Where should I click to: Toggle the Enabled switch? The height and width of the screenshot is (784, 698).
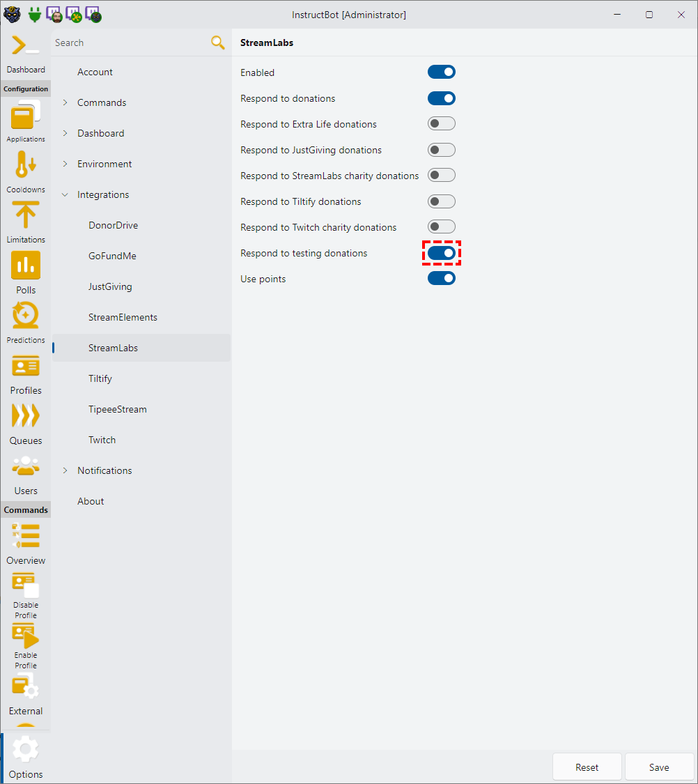click(441, 72)
